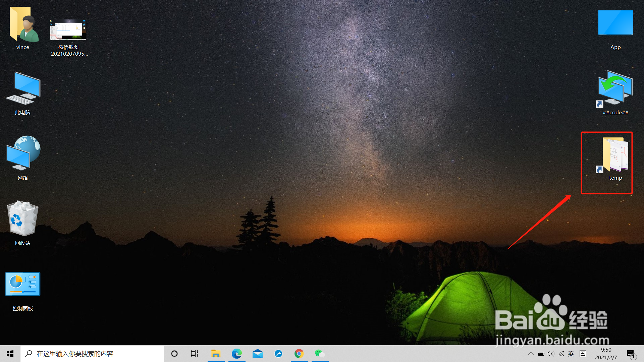This screenshot has width=644, height=362.
Task: Open WeChat from the taskbar
Action: pos(320,354)
